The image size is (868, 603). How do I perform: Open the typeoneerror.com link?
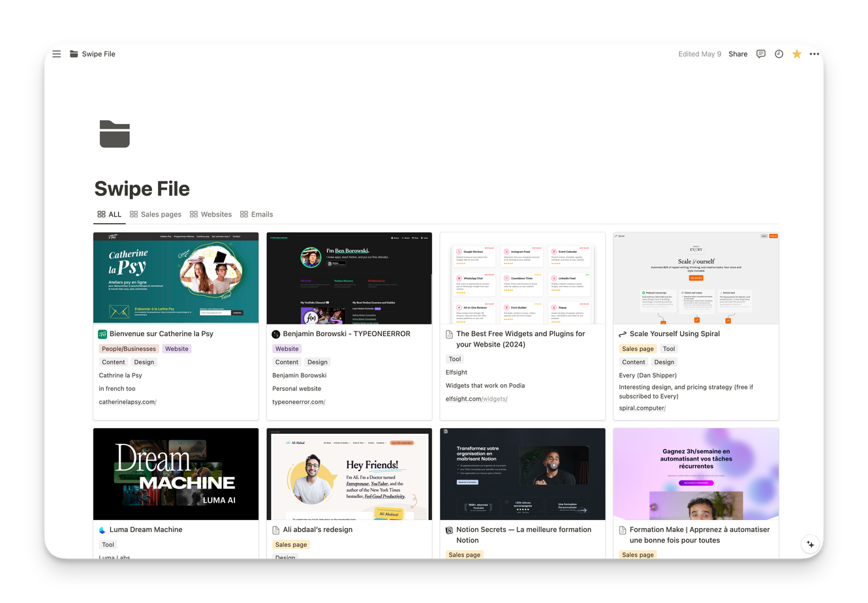(298, 402)
